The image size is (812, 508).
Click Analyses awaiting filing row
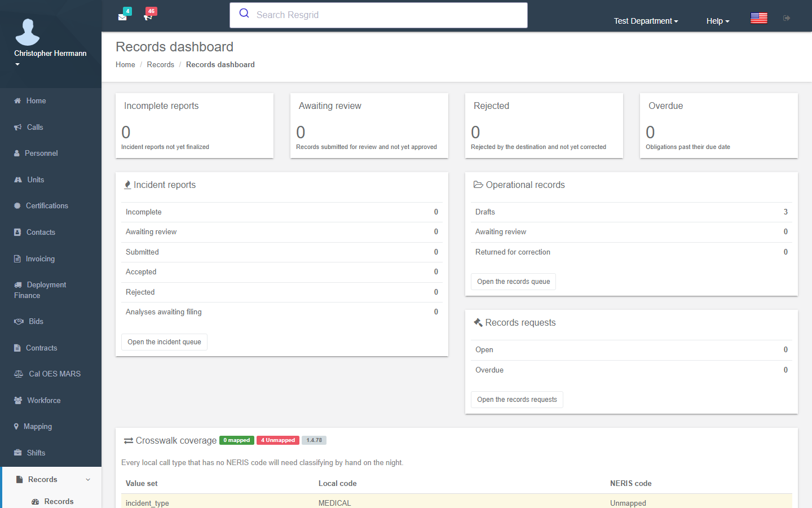click(x=282, y=312)
